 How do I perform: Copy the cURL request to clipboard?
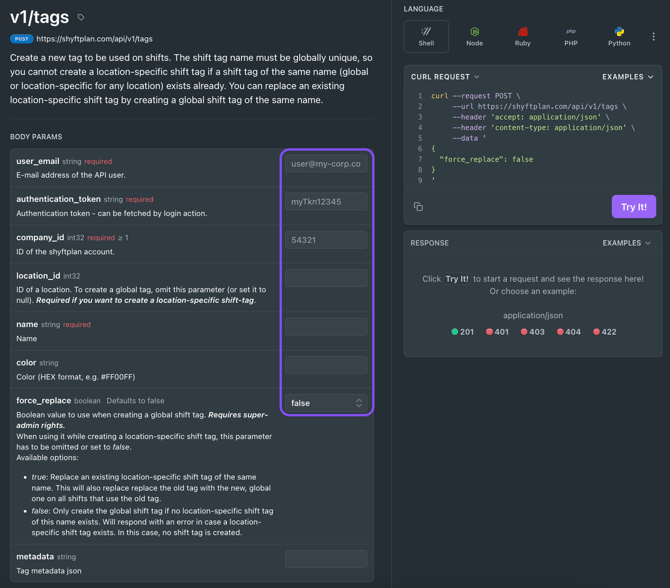(x=418, y=207)
